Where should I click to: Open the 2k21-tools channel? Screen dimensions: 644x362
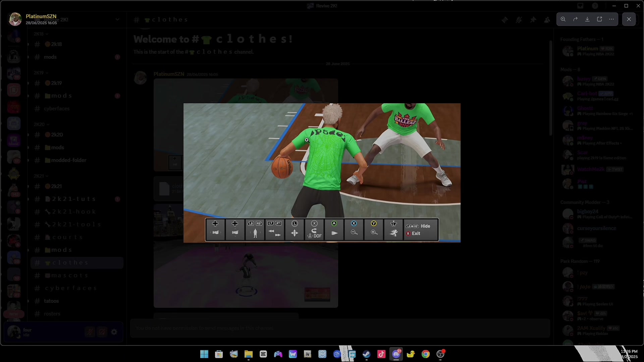point(77,225)
